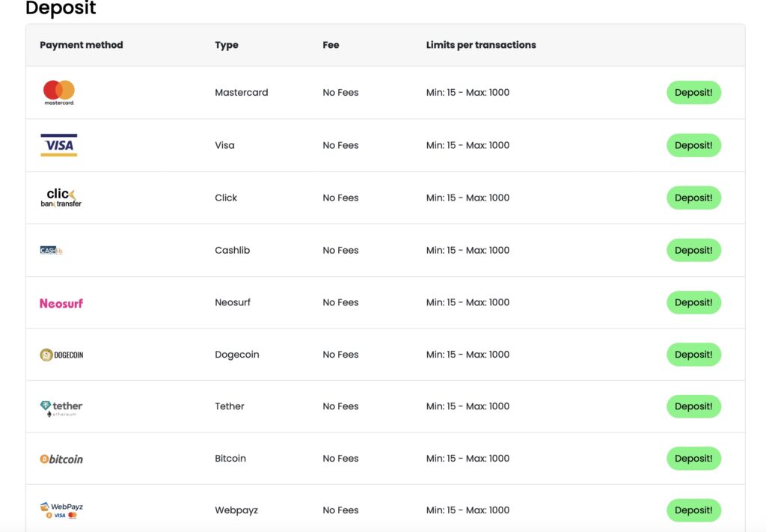
Task: Deposit using Tether button
Action: 693,406
